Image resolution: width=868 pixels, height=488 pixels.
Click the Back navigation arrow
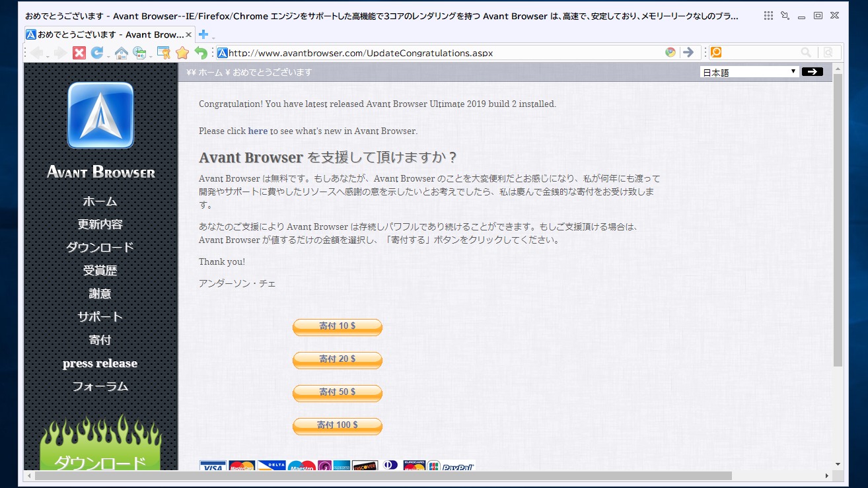point(36,53)
